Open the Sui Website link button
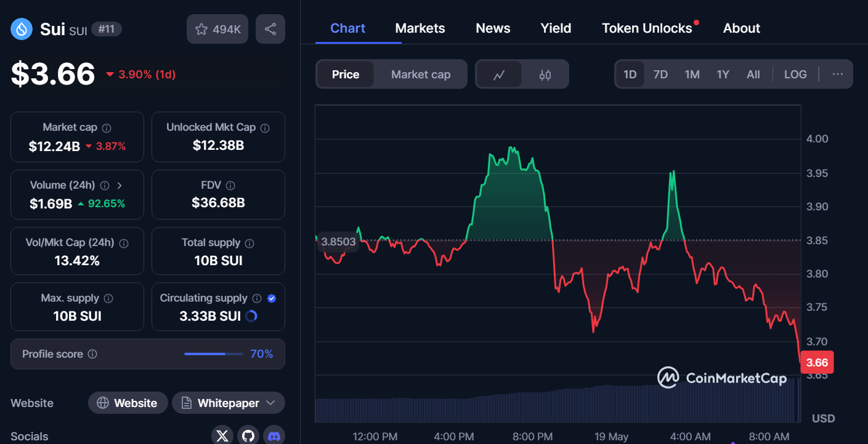The width and height of the screenshot is (868, 444). pyautogui.click(x=128, y=403)
